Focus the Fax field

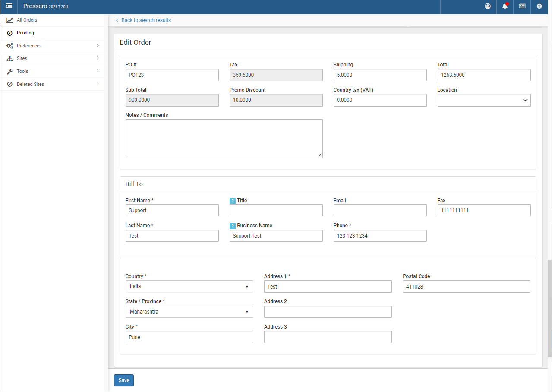(x=484, y=210)
